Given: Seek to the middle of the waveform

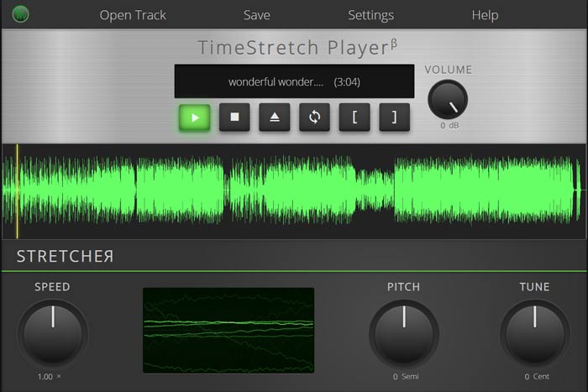Looking at the screenshot, I should 294,191.
